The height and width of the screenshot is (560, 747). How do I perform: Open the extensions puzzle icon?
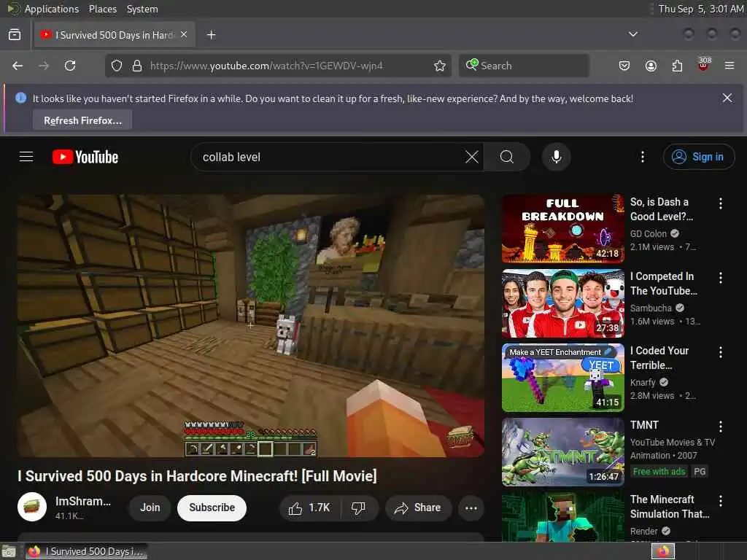click(x=677, y=66)
